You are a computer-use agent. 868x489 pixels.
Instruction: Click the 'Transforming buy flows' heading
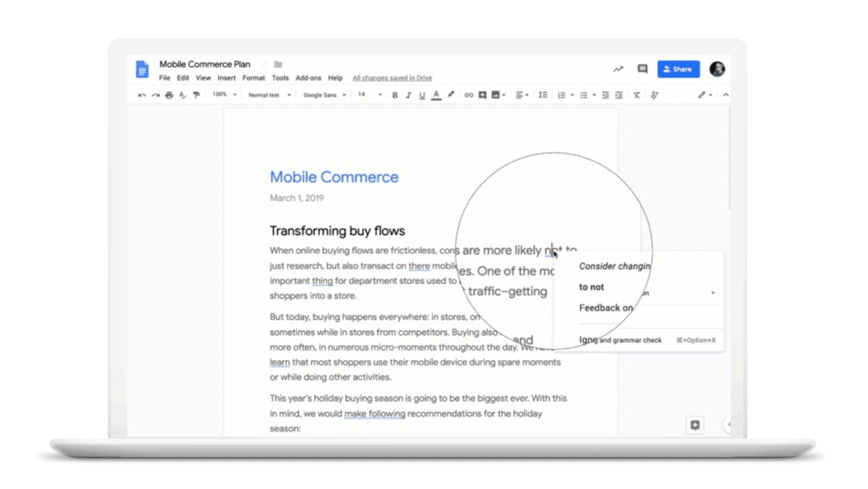click(337, 231)
